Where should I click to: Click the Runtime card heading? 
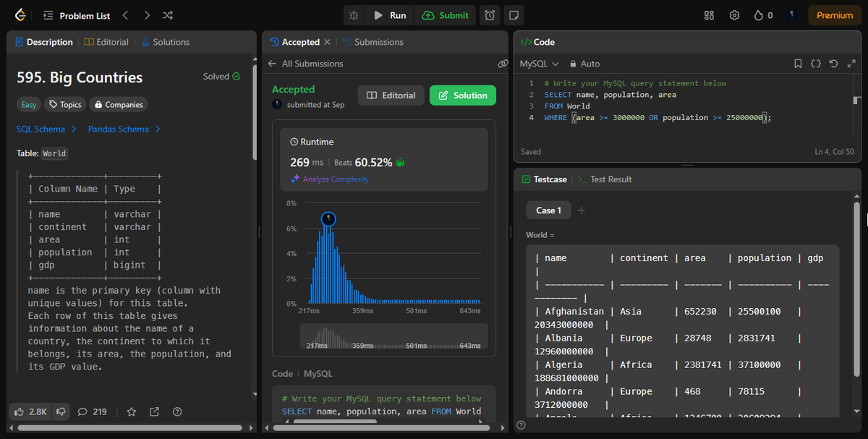coord(312,142)
